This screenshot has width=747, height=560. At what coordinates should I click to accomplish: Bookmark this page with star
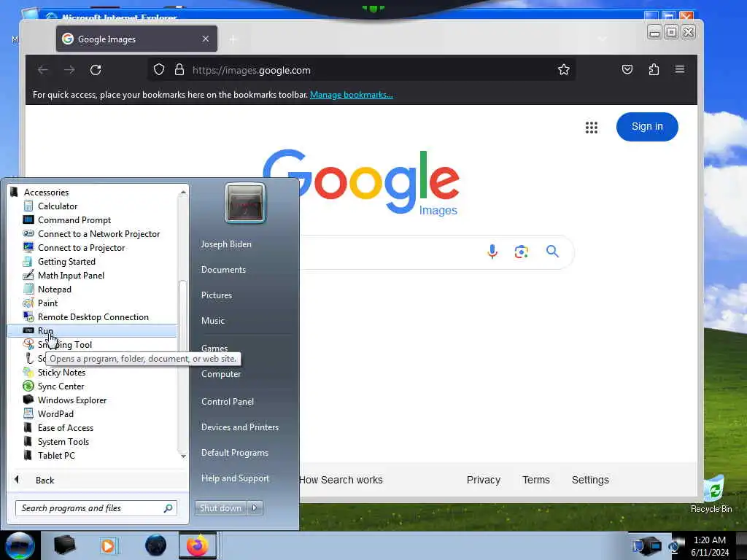point(564,70)
